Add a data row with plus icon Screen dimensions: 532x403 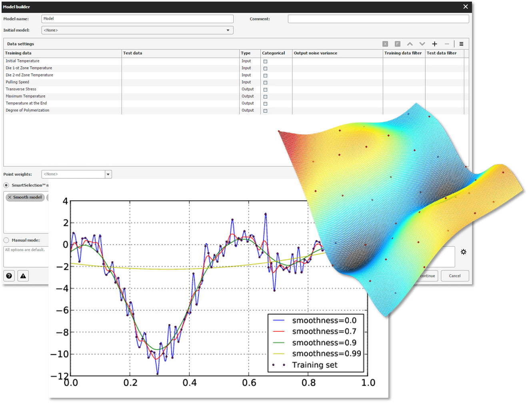[435, 44]
